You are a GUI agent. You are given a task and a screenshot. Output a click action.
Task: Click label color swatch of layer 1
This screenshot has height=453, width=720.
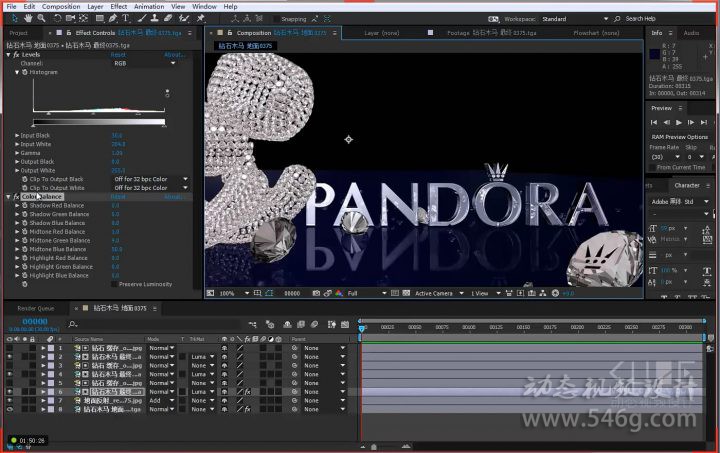(x=51, y=348)
